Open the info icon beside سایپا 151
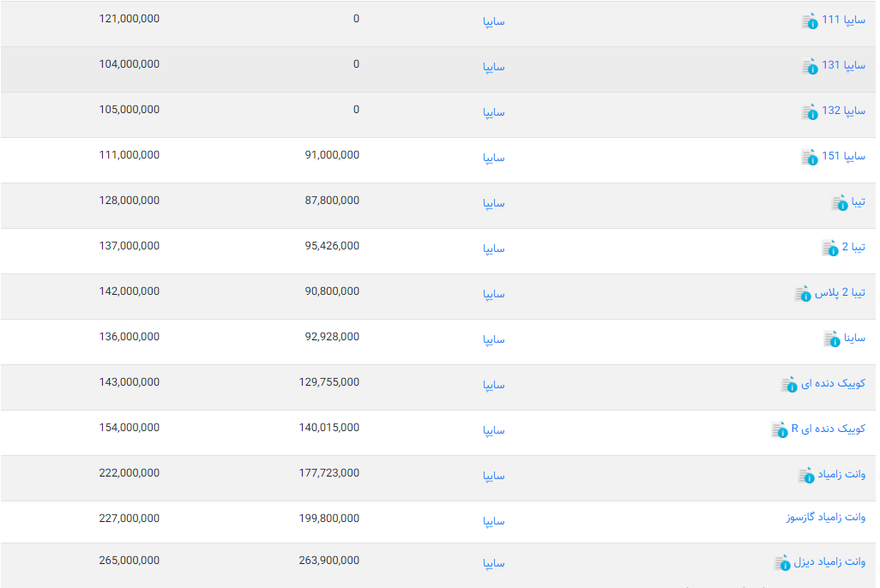This screenshot has width=880, height=588. click(810, 158)
